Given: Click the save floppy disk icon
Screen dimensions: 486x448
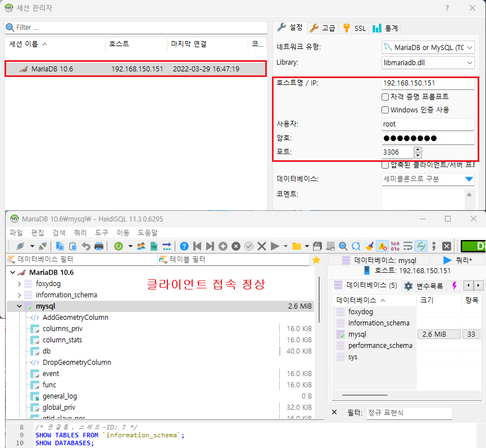Looking at the screenshot, I should (x=317, y=246).
